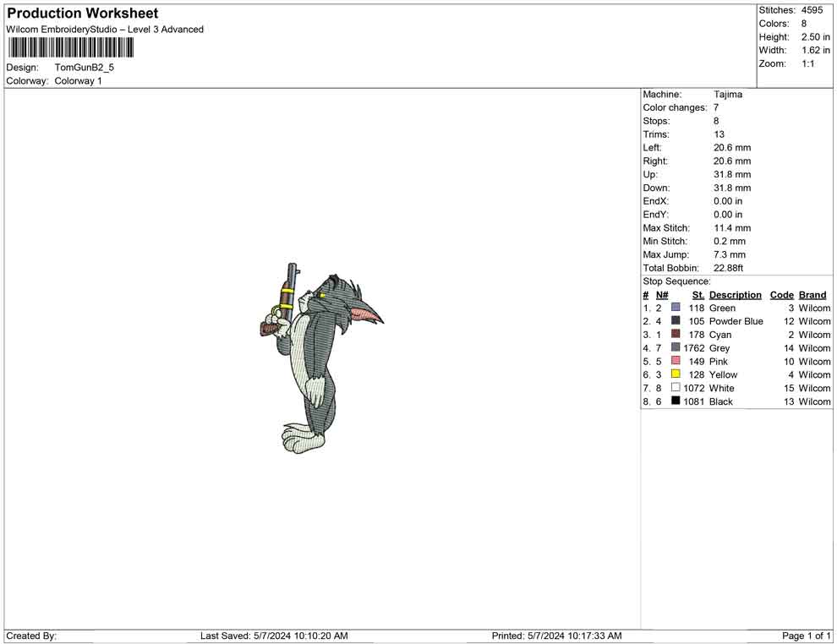Viewport: 837px width, 644px height.
Task: Click the Machine value 'Tajima'
Action: pos(728,95)
